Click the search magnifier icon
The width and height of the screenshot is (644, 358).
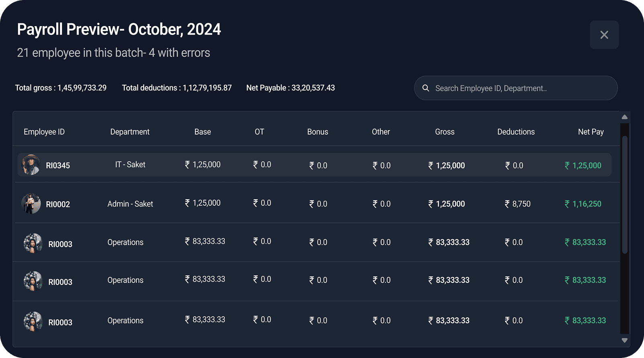[x=426, y=88]
